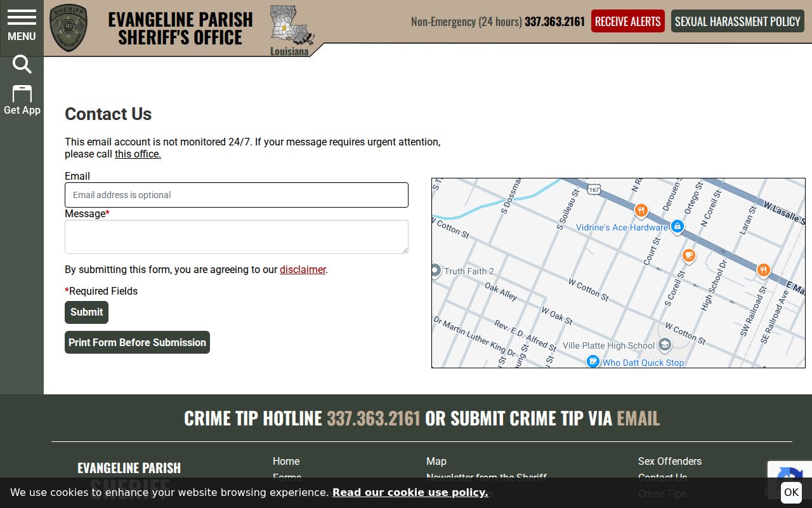812x508 pixels.
Task: Open the Map footer link
Action: point(436,461)
